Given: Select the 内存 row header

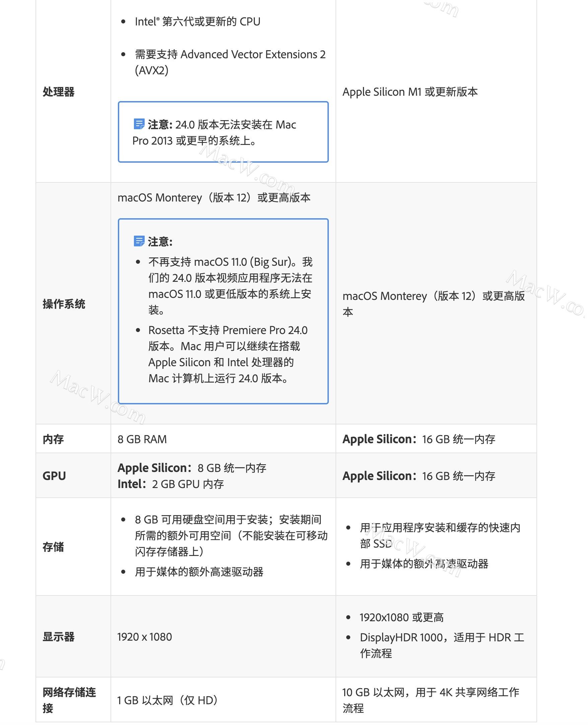Looking at the screenshot, I should click(53, 439).
